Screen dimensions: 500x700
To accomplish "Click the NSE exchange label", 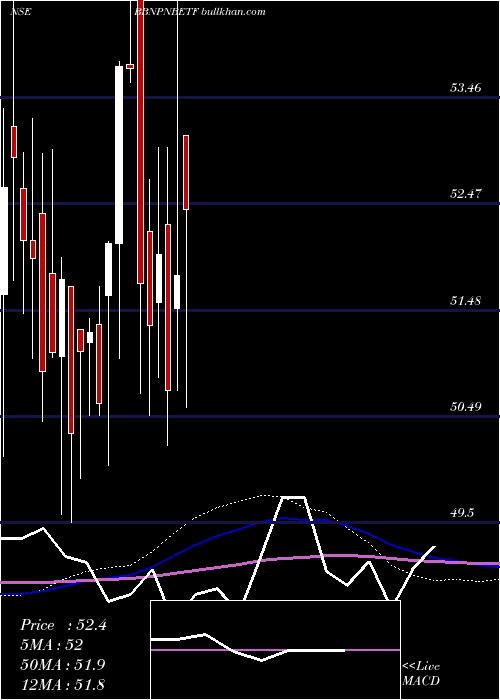I will coord(21,12).
